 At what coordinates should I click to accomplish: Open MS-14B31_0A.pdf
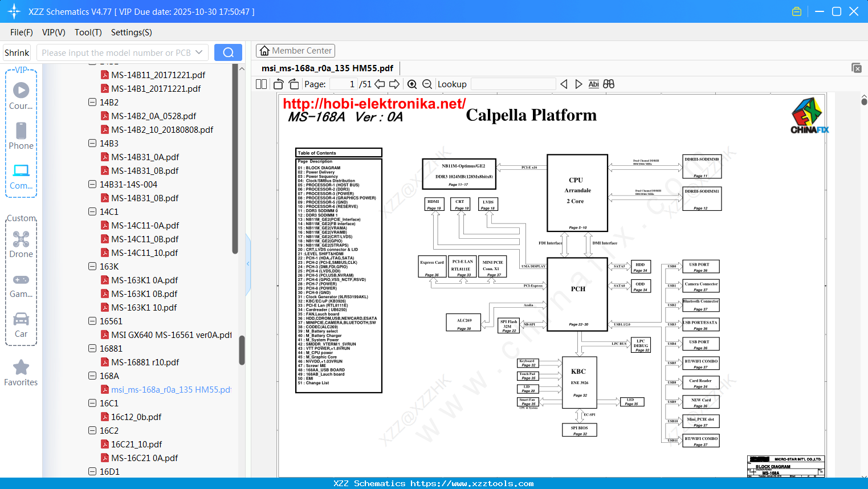(x=145, y=157)
